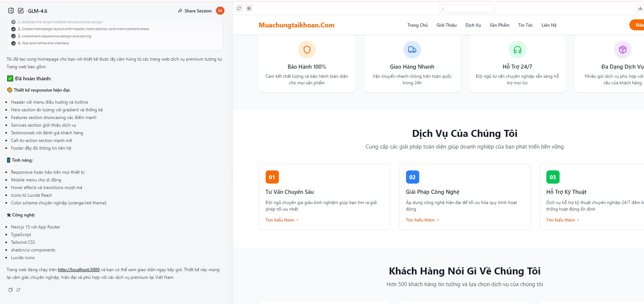Click the Tailwind CSS list item
The image size is (644, 304).
23,242
